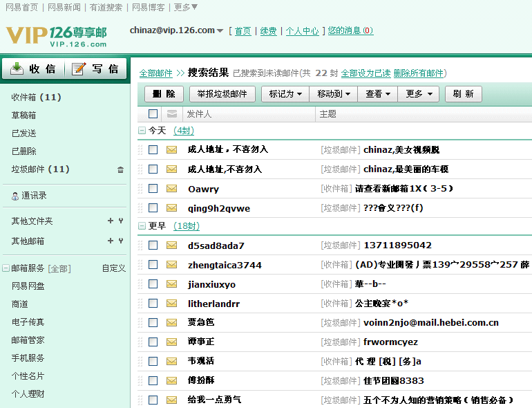532x408 pixels.
Task: Open the manage icon beside 其他文件夹
Action: click(x=121, y=221)
